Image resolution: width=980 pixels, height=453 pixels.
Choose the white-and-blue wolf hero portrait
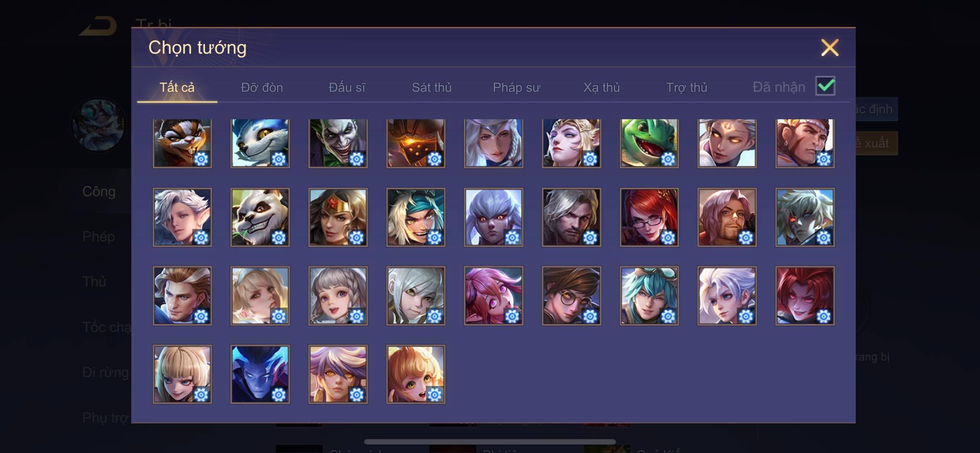coord(260,143)
